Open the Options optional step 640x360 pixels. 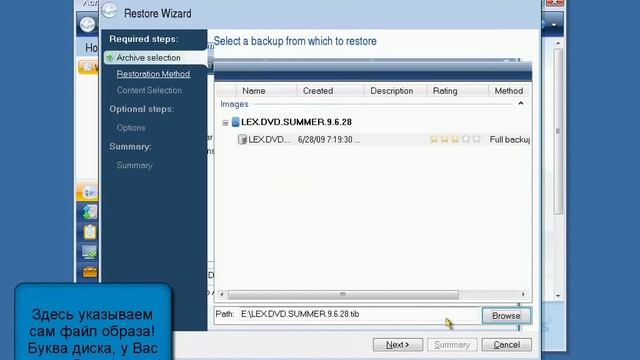click(131, 128)
